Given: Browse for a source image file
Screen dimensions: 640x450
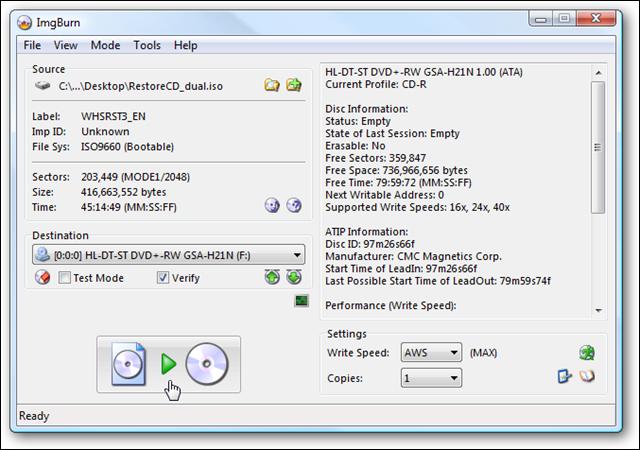Looking at the screenshot, I should pyautogui.click(x=272, y=86).
